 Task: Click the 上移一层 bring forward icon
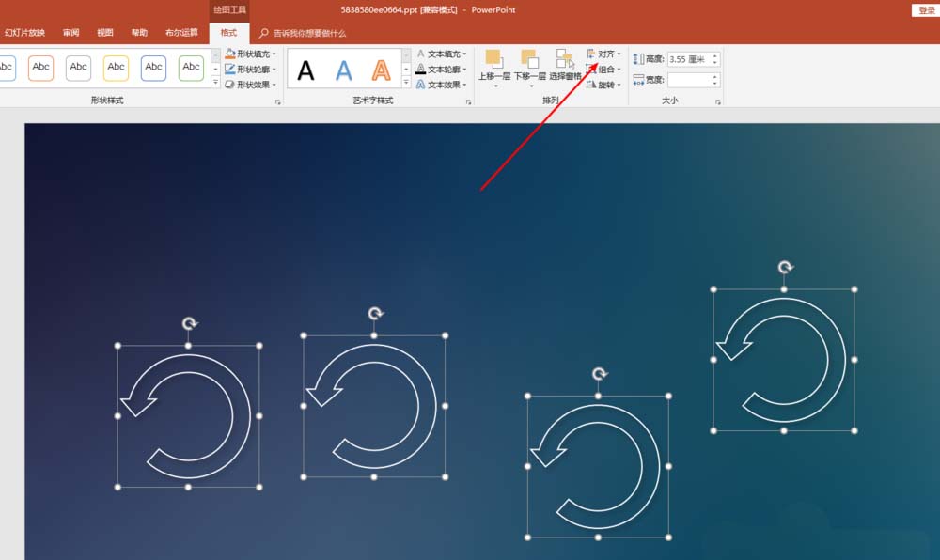(x=494, y=59)
